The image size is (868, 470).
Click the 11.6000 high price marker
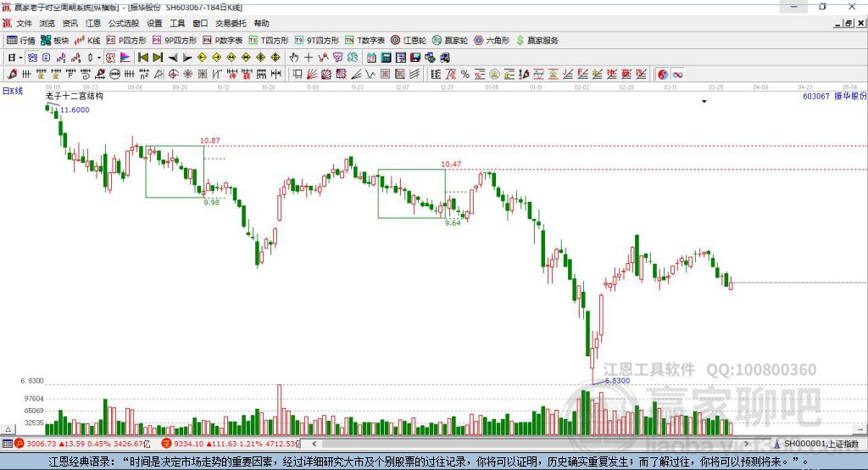(75, 109)
